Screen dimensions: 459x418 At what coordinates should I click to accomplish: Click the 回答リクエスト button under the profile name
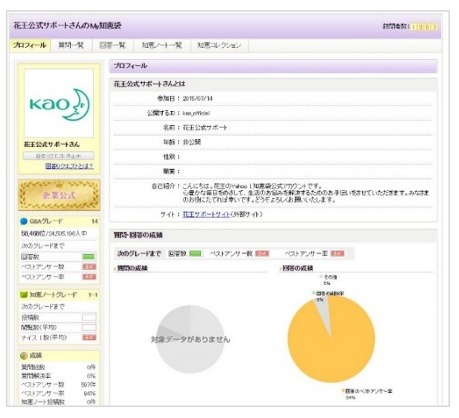[x=59, y=156]
